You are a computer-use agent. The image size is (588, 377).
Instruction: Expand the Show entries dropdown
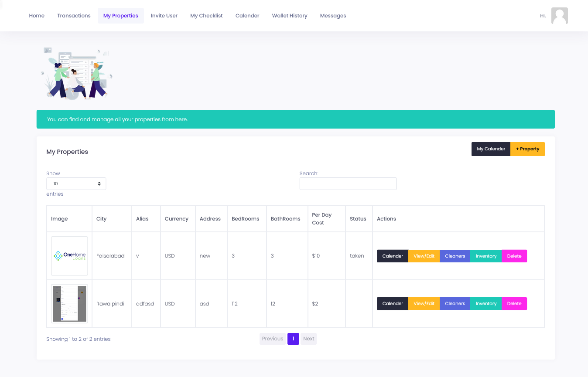tap(76, 183)
